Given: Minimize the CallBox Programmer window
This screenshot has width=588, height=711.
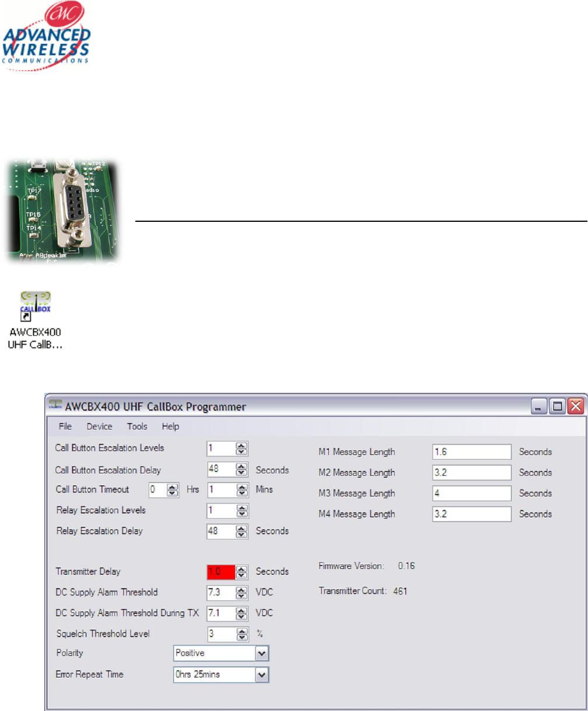Looking at the screenshot, I should (x=538, y=406).
